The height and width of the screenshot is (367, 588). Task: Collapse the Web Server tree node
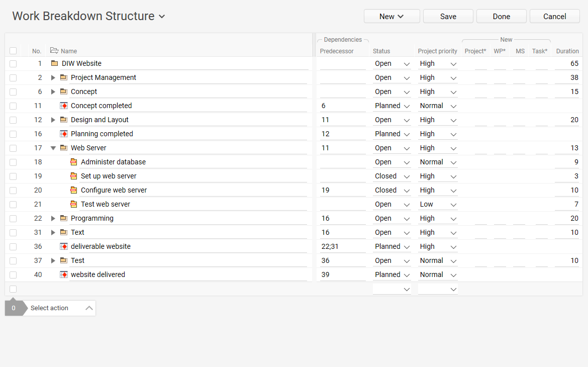point(53,148)
